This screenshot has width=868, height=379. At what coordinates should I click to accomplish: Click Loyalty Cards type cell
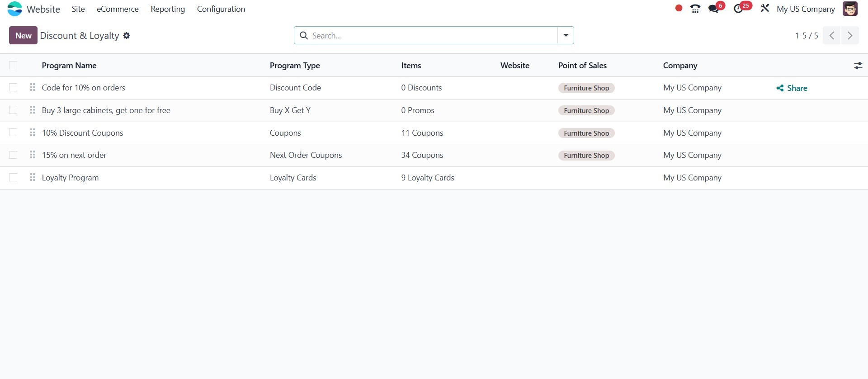coord(293,178)
